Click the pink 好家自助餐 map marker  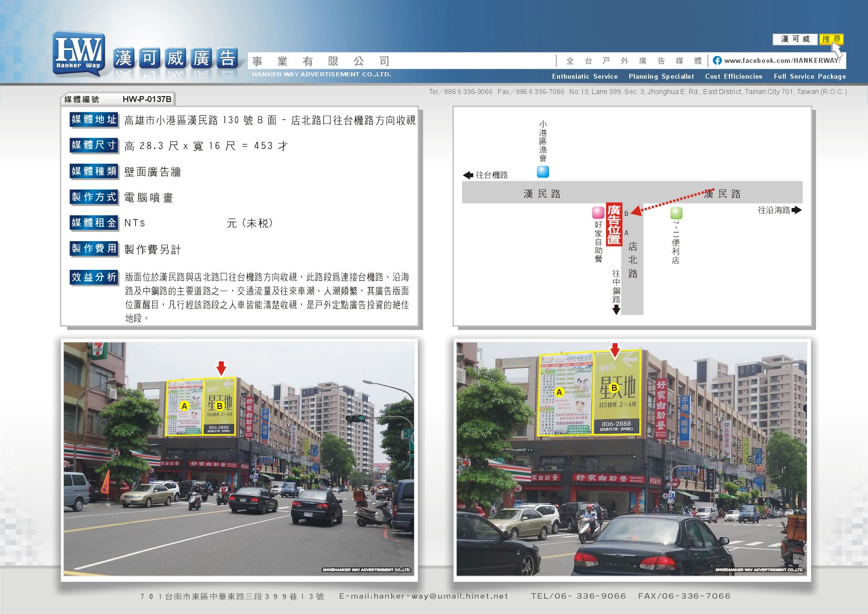coord(598,212)
